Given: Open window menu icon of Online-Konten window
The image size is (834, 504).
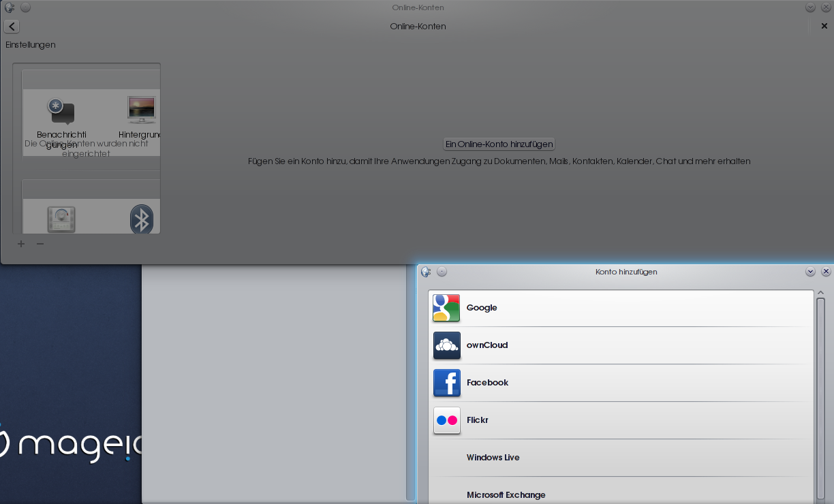Looking at the screenshot, I should pyautogui.click(x=10, y=7).
